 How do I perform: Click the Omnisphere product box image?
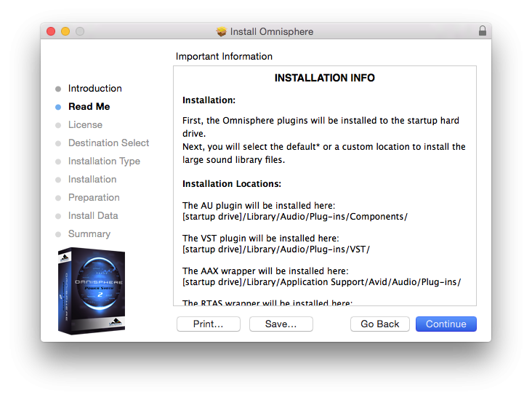(92, 291)
